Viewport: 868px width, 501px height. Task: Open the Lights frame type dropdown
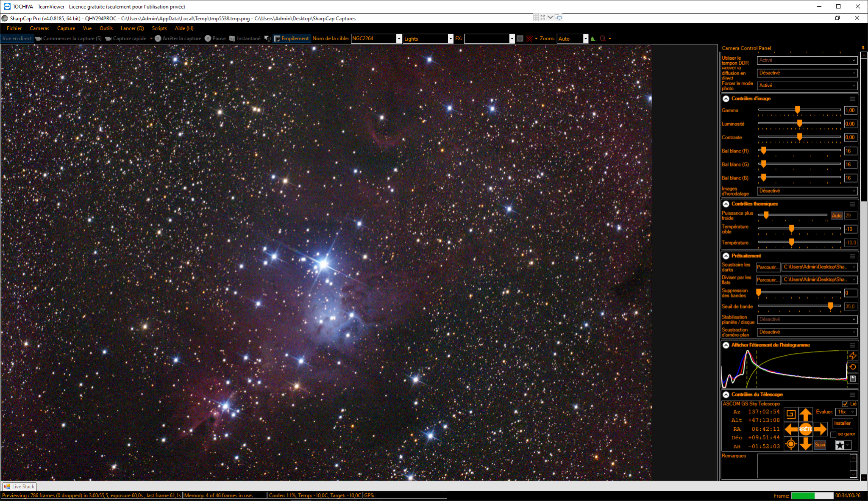(x=451, y=39)
